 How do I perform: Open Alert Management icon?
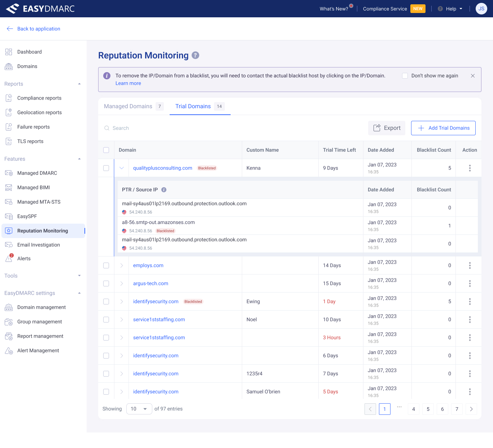[x=9, y=351]
